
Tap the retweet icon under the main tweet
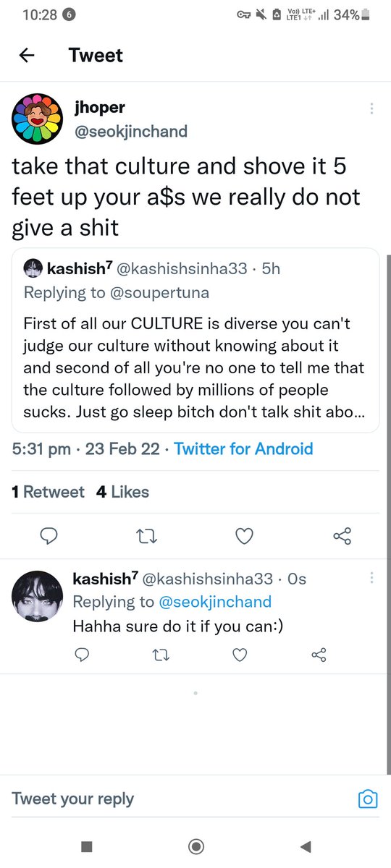[x=147, y=536]
